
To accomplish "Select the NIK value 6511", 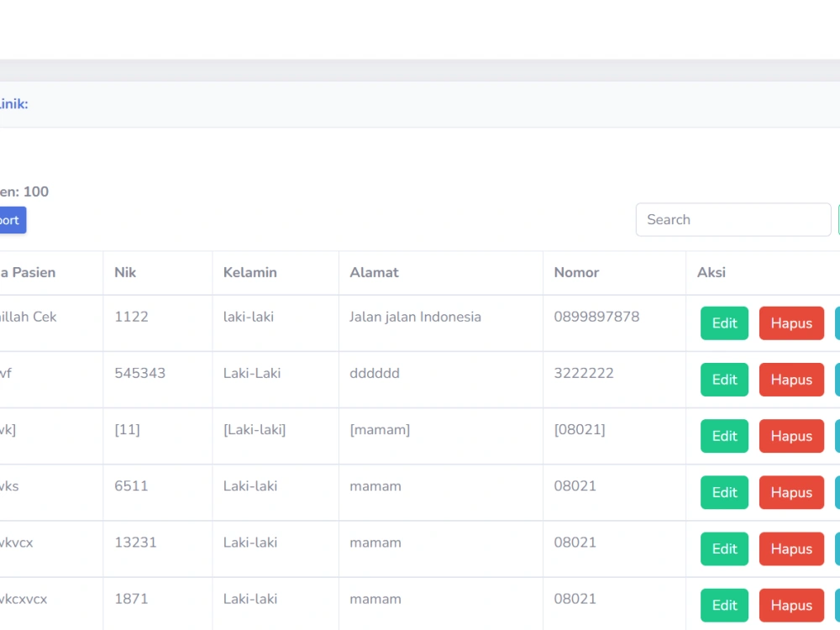I will pos(131,486).
